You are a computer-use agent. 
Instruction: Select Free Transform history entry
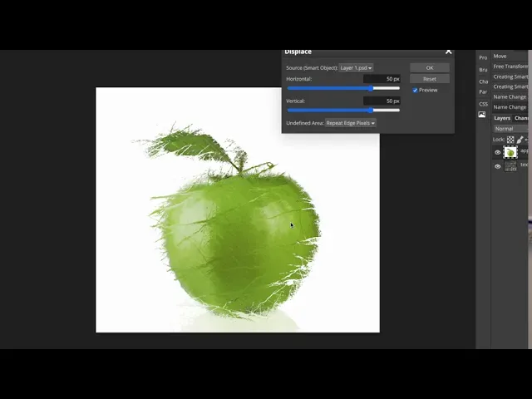[510, 66]
